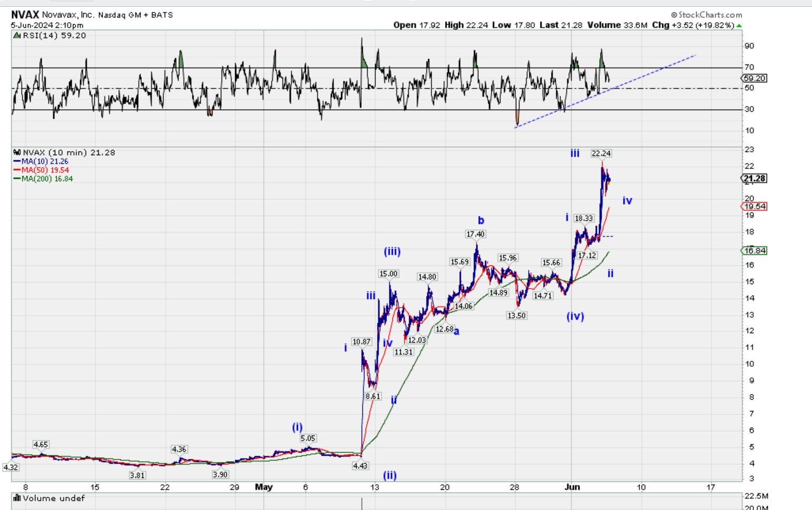812x510 pixels.
Task: Select the MA(50) 19.54 legend entry
Action: pyautogui.click(x=41, y=170)
